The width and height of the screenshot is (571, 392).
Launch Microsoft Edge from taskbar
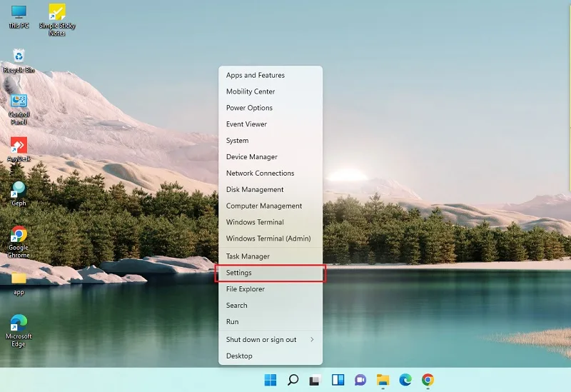[x=405, y=380]
